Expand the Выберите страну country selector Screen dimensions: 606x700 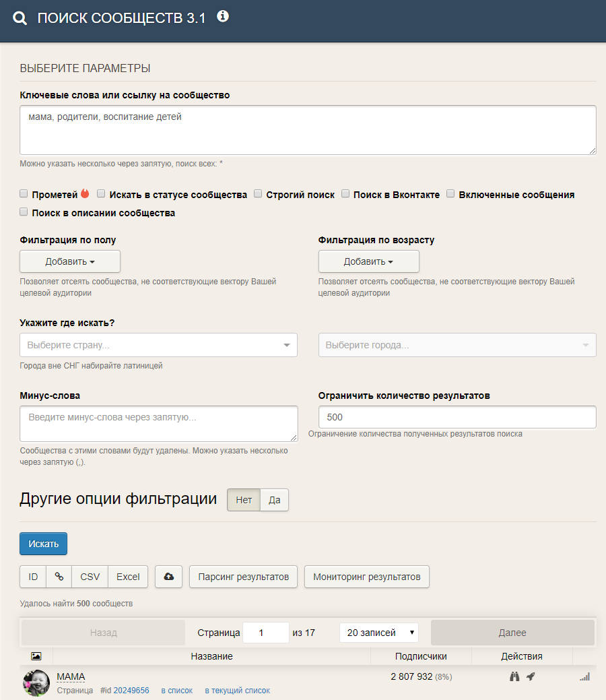158,345
